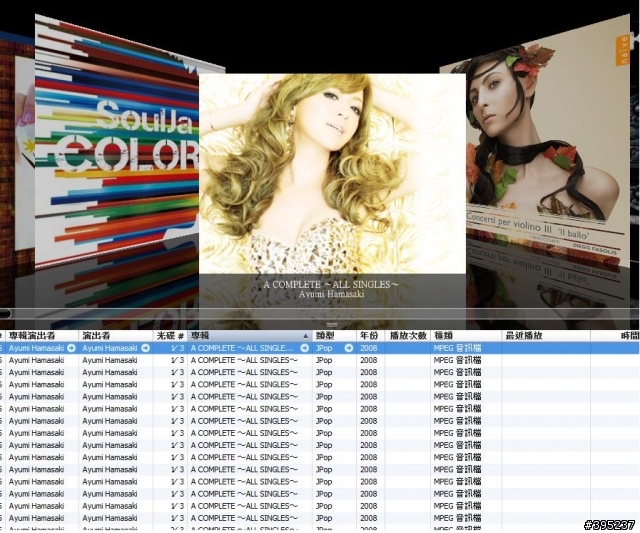The width and height of the screenshot is (640, 533).
Task: Click the arrow icon beside album artist Ayumi Hamasaki in the selected row
Action: [71, 348]
